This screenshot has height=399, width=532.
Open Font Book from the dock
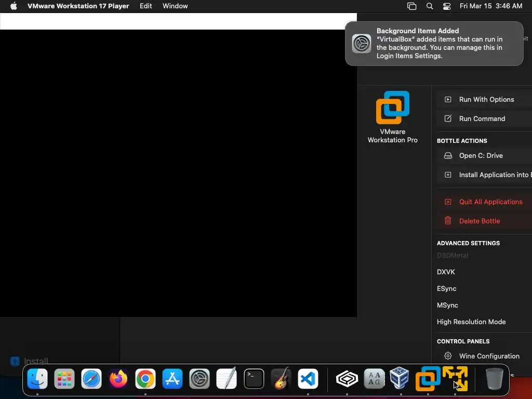point(374,379)
